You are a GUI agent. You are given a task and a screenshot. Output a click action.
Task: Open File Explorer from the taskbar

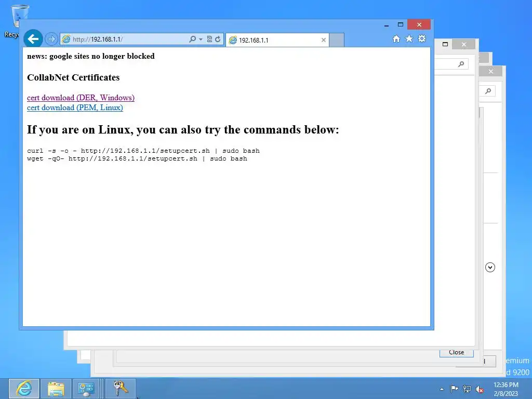[56, 389]
